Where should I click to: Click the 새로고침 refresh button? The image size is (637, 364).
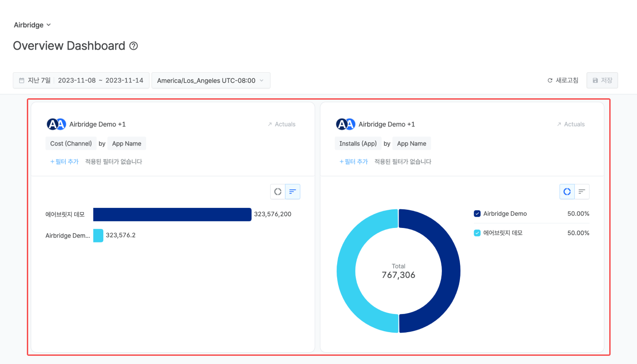click(x=563, y=81)
